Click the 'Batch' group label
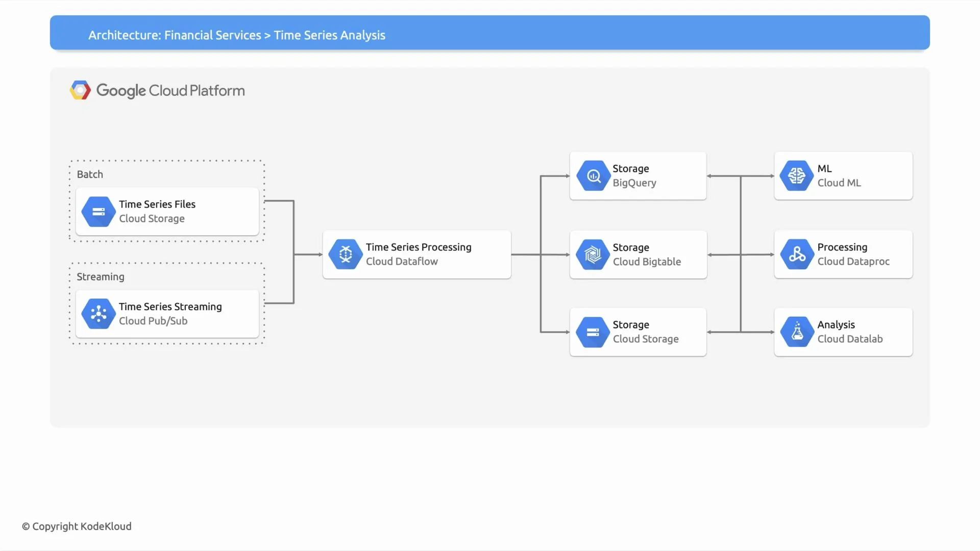 (90, 174)
